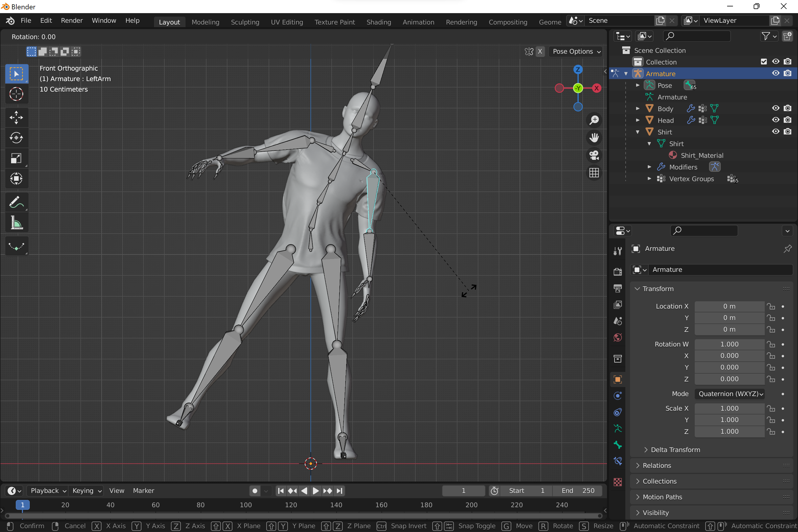Click the Rotation W value slider

click(x=729, y=344)
